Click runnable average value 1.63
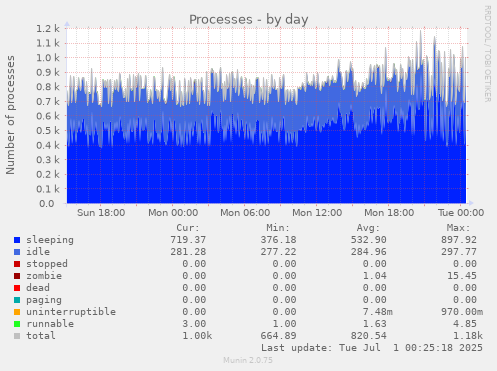497x371 pixels. coord(375,324)
